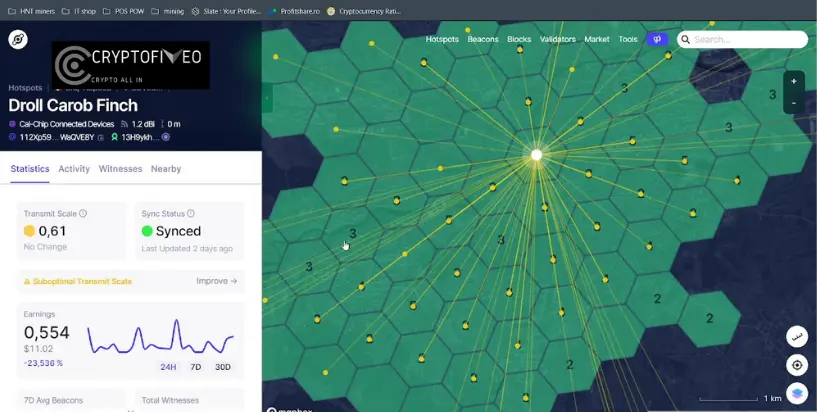Open Hotspots menu in top navigation
The width and height of the screenshot is (817, 412).
point(442,39)
